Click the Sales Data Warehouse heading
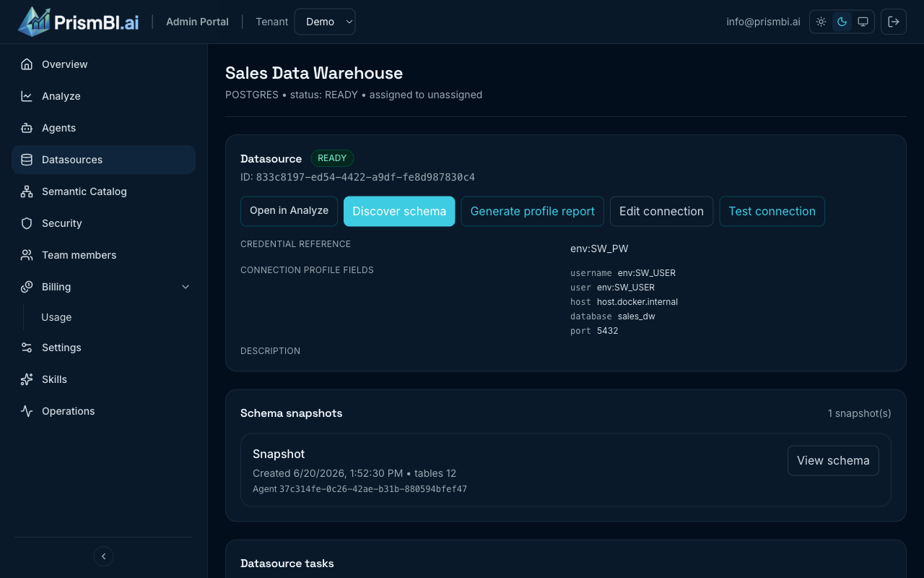 pos(314,73)
